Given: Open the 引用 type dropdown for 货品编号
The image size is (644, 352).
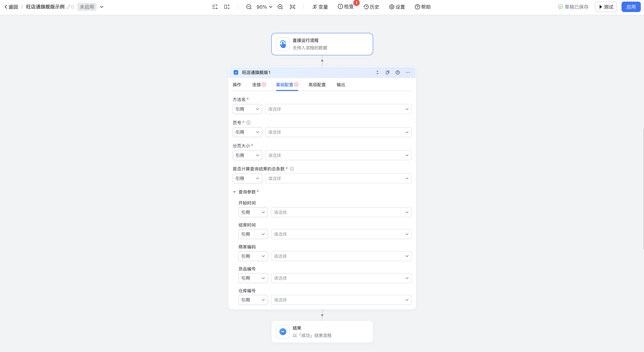Looking at the screenshot, I should click(253, 278).
